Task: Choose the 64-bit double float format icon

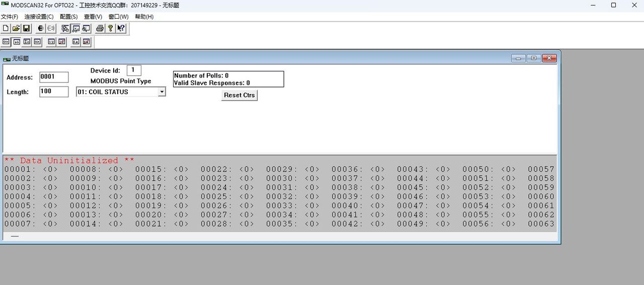Action: (x=76, y=42)
